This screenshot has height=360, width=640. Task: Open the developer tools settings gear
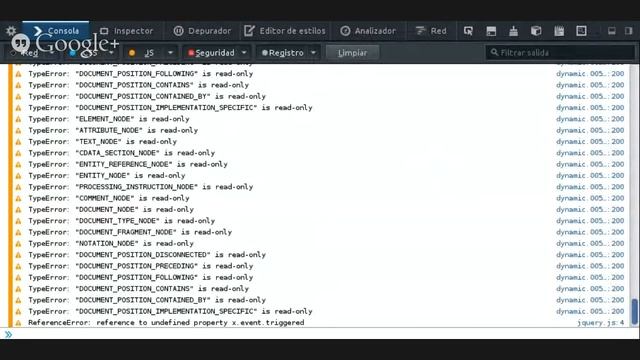(11, 31)
